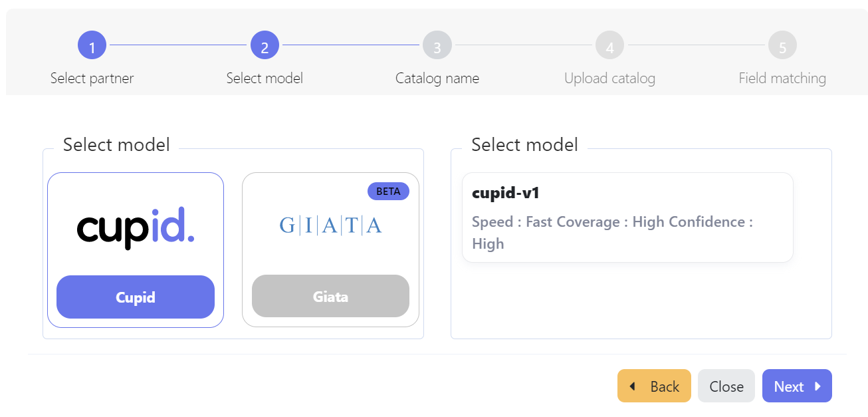Screen dimensions: 868x417
Task: Click step 2 circle in wizard
Action: [265, 46]
